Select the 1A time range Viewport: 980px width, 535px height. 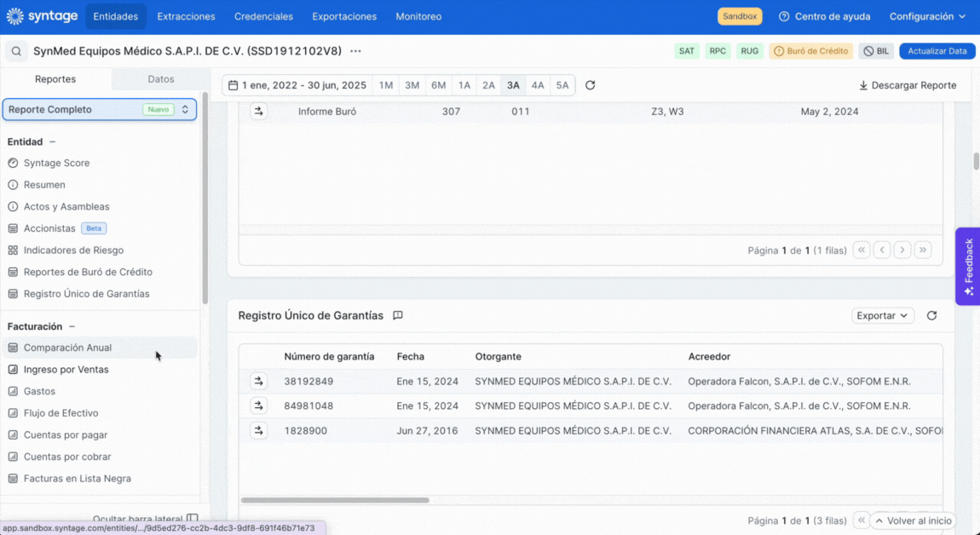(464, 85)
